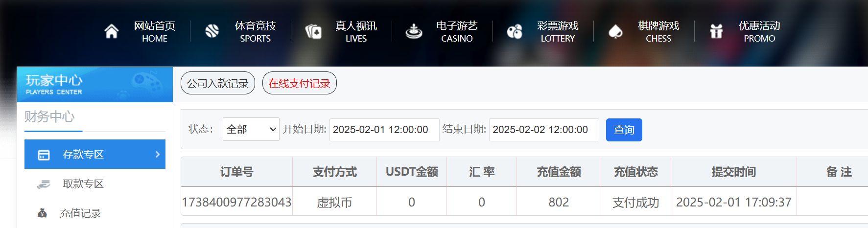Click the blue 查询 button

[x=624, y=130]
